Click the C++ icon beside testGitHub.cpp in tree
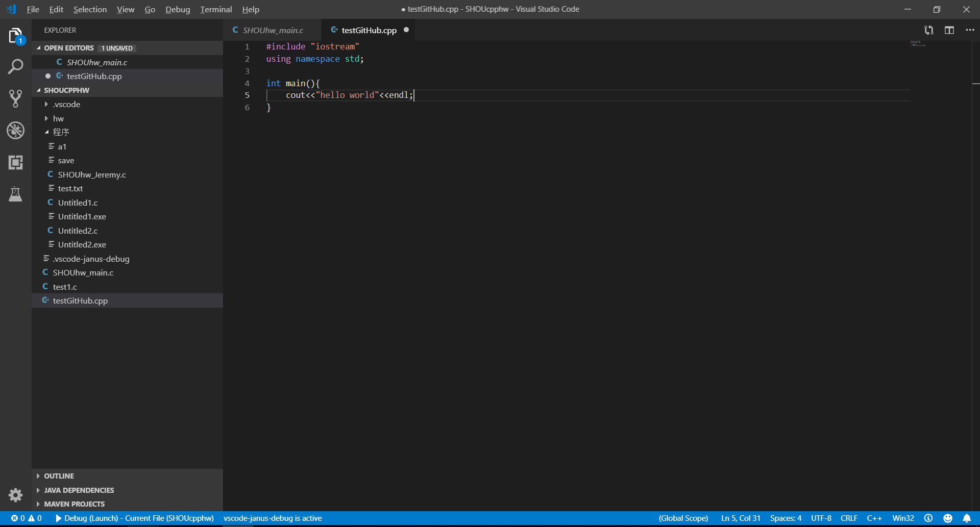 click(45, 300)
